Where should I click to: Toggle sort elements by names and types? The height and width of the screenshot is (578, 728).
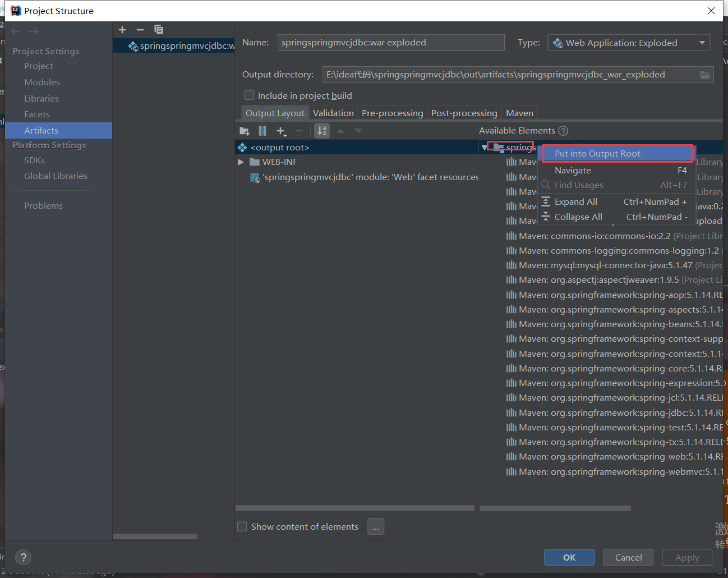(x=322, y=131)
